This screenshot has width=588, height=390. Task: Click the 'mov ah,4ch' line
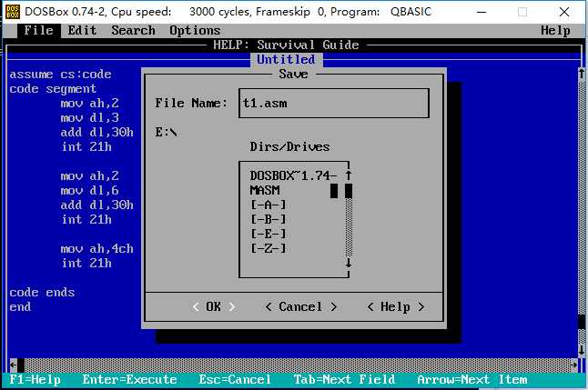(x=96, y=249)
